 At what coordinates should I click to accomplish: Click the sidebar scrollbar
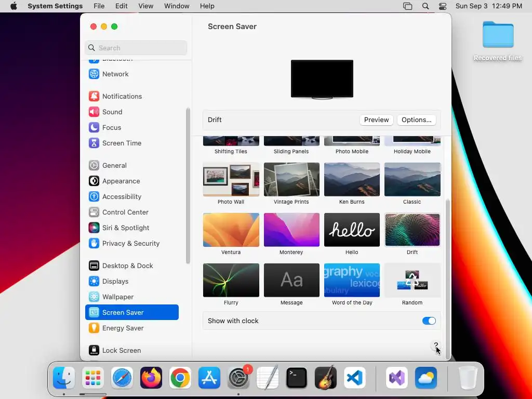point(188,185)
